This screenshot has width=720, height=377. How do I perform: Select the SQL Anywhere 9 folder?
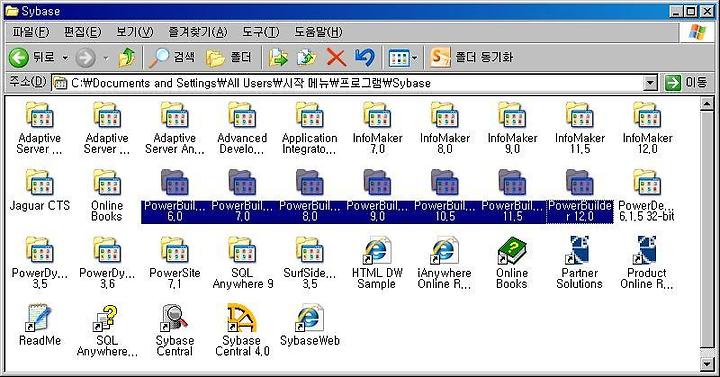(x=242, y=263)
